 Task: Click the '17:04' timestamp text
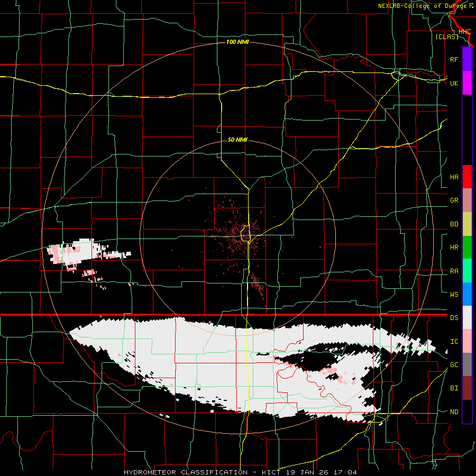pyautogui.click(x=346, y=472)
